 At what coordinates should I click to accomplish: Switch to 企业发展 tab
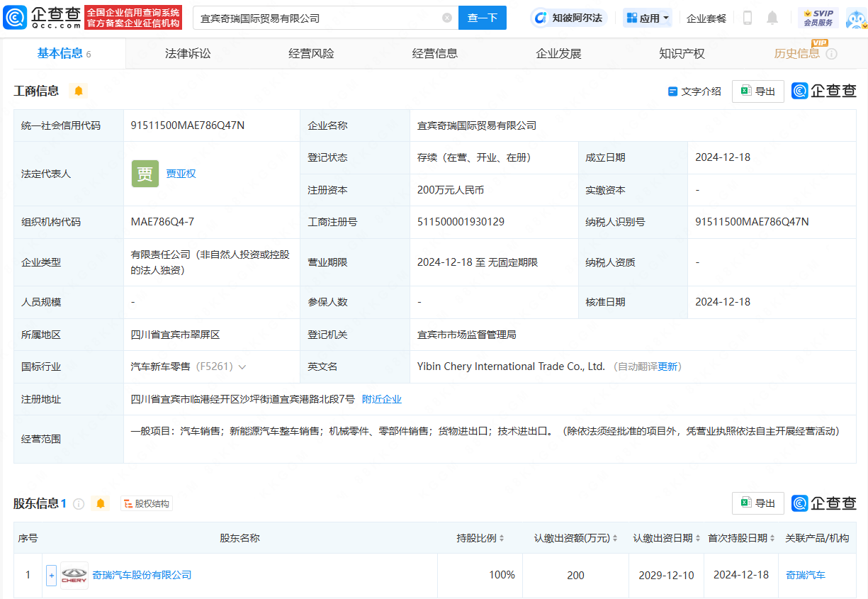558,53
